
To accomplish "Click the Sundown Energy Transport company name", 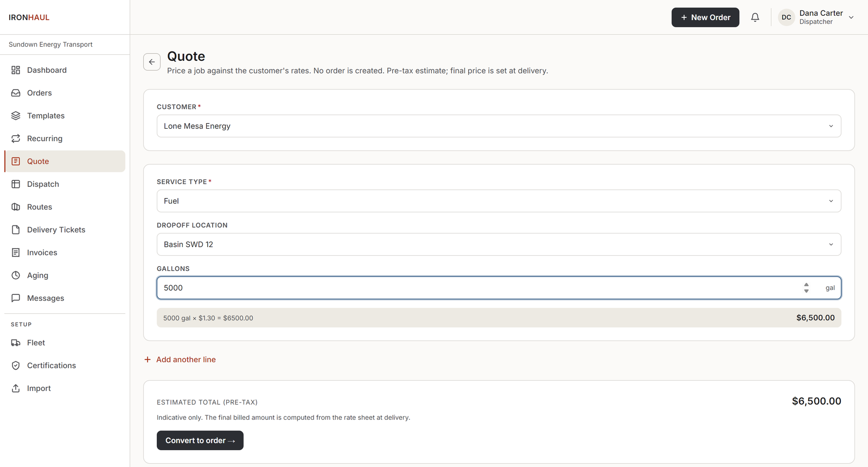I will [x=50, y=45].
